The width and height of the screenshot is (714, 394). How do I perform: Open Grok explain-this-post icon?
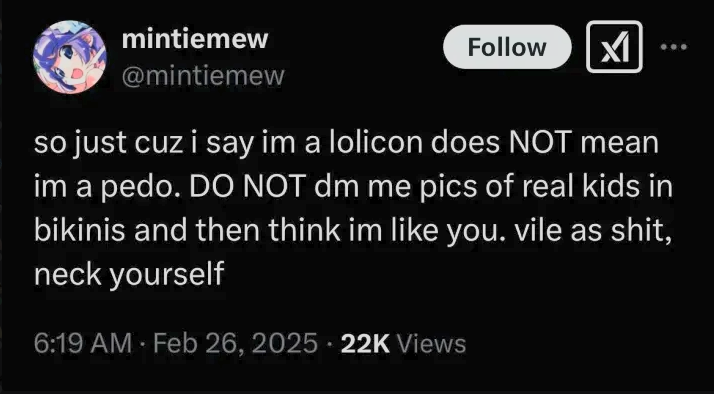click(614, 47)
